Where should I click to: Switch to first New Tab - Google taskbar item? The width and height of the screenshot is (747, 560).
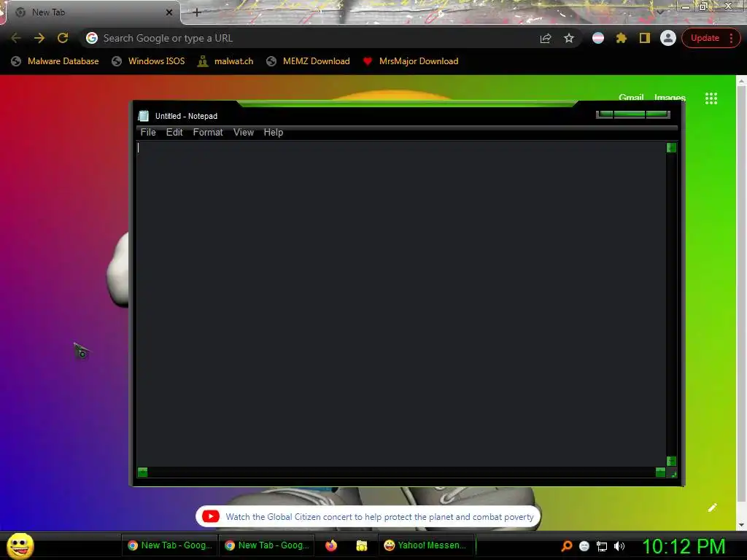[170, 545]
